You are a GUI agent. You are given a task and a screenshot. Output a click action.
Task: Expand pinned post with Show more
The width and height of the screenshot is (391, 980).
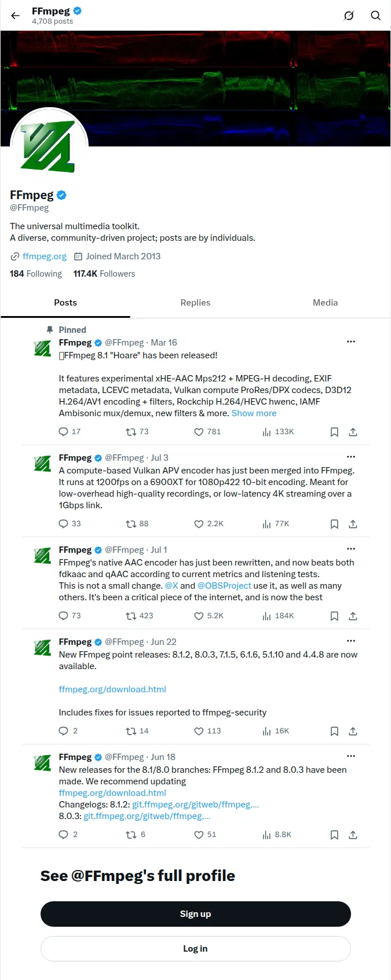(254, 413)
